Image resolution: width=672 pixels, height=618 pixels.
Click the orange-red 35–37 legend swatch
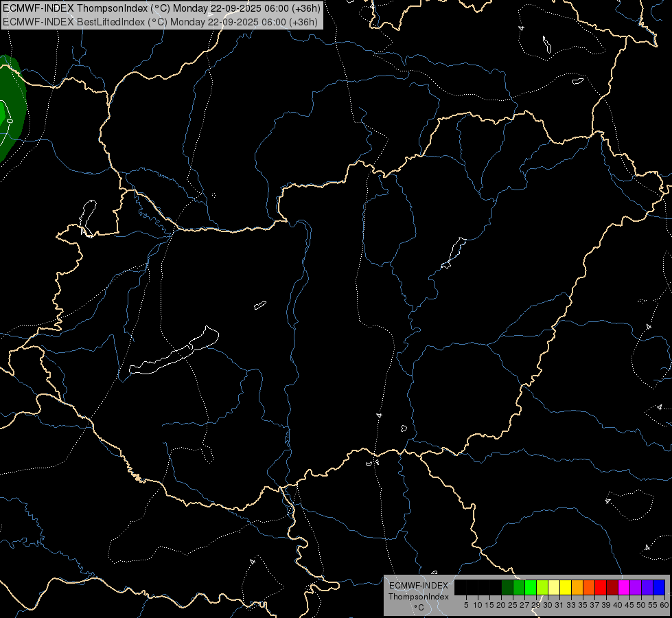click(x=589, y=588)
